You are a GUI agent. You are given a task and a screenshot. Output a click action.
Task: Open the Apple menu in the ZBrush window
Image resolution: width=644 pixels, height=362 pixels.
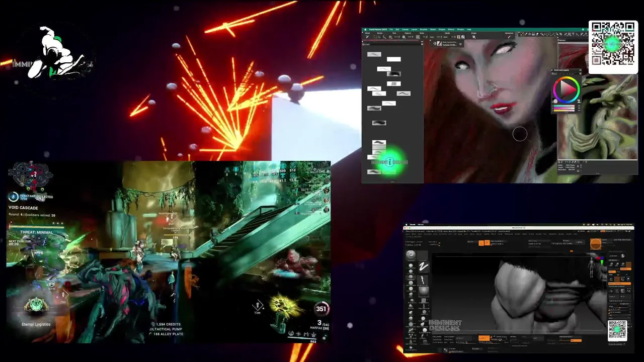point(407,224)
